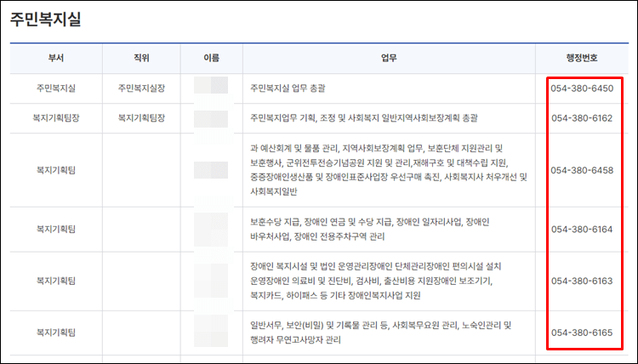Click the 장애인 복지시설 및 법인 duty text
Screen dimensions: 638x364
[x=375, y=281]
